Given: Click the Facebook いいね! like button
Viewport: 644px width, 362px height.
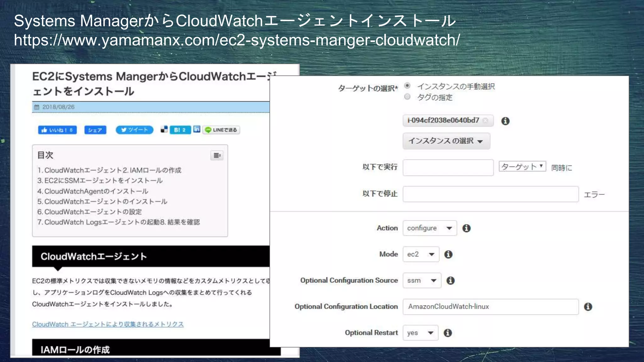Looking at the screenshot, I should click(57, 130).
